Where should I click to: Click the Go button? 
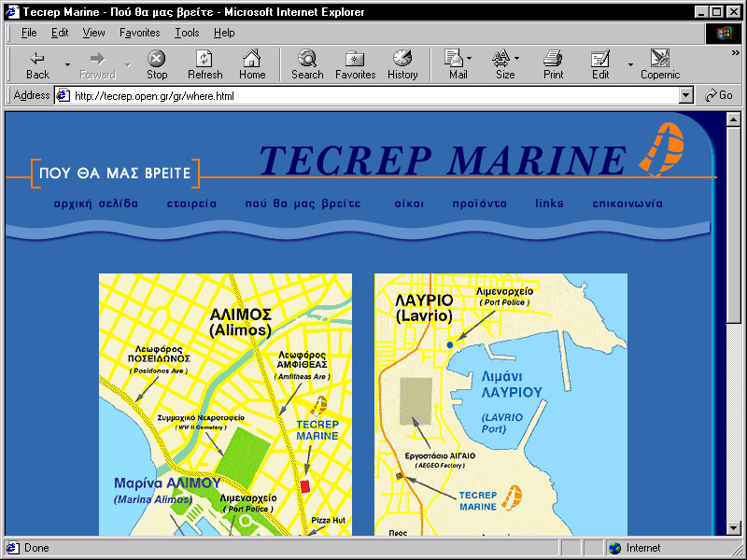719,95
